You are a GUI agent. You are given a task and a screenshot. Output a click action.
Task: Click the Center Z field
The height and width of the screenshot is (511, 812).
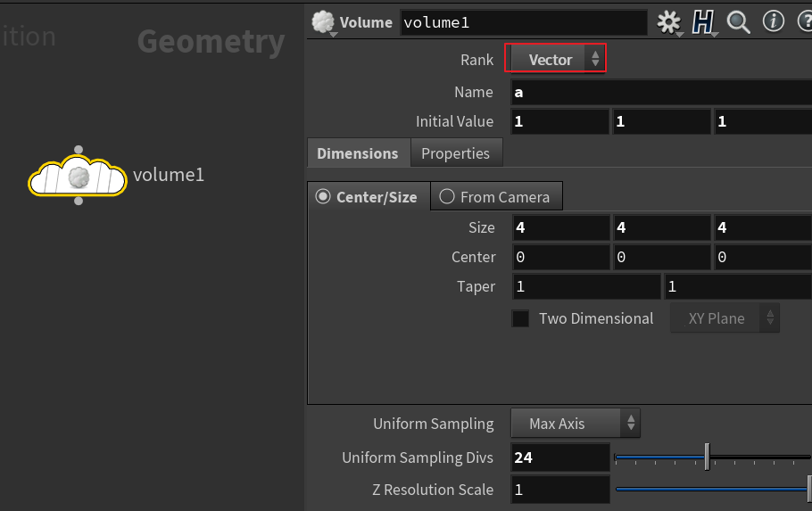(763, 257)
